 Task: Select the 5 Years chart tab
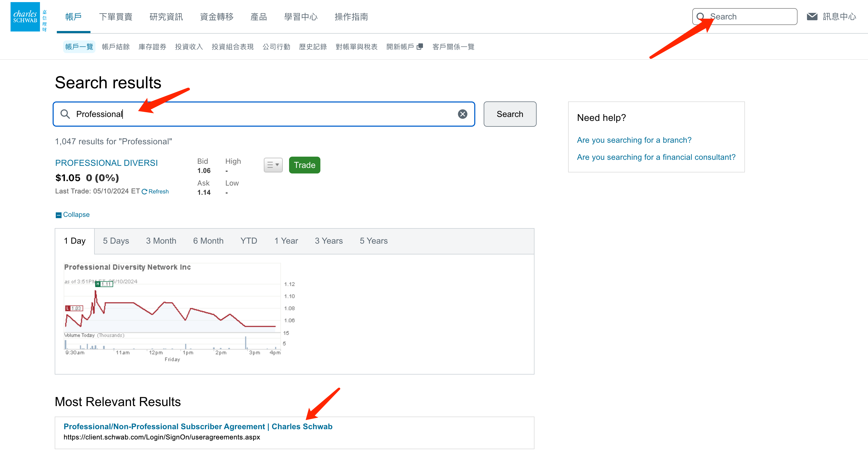(374, 241)
